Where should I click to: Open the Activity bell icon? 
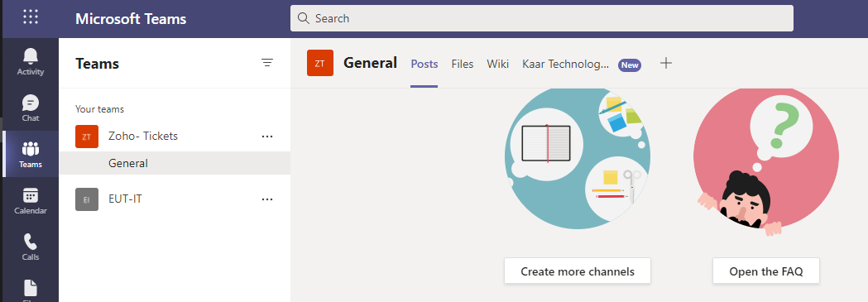click(x=31, y=61)
